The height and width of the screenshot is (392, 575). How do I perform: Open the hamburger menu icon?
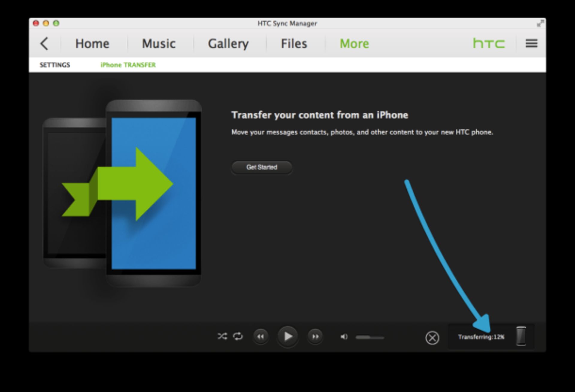pyautogui.click(x=531, y=44)
